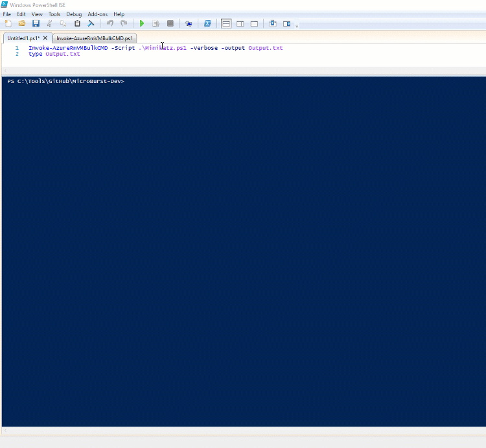Viewport: 486px width, 448px height.
Task: Open the Debug menu
Action: coord(74,14)
